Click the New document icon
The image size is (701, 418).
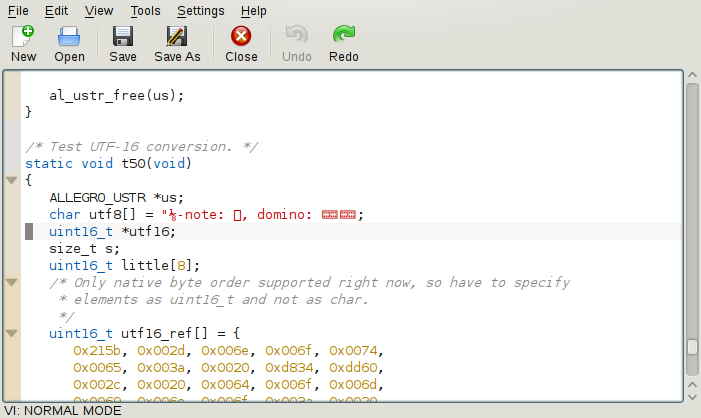point(23,37)
